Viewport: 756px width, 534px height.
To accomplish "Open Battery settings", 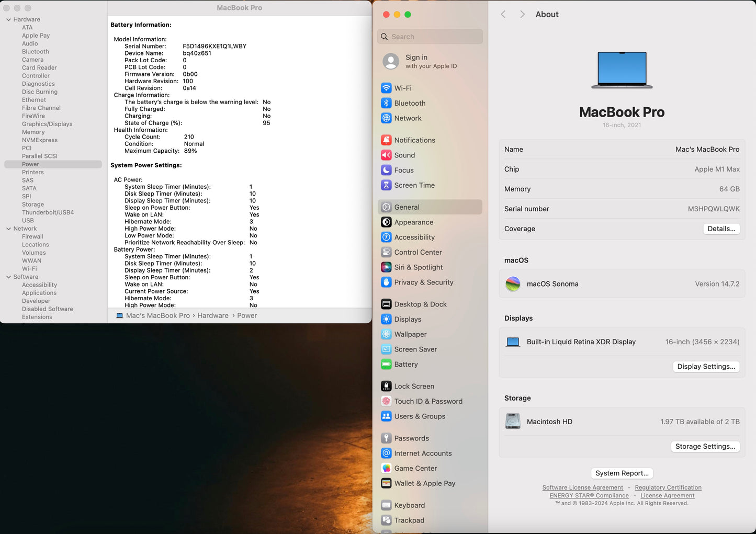I will [x=406, y=365].
